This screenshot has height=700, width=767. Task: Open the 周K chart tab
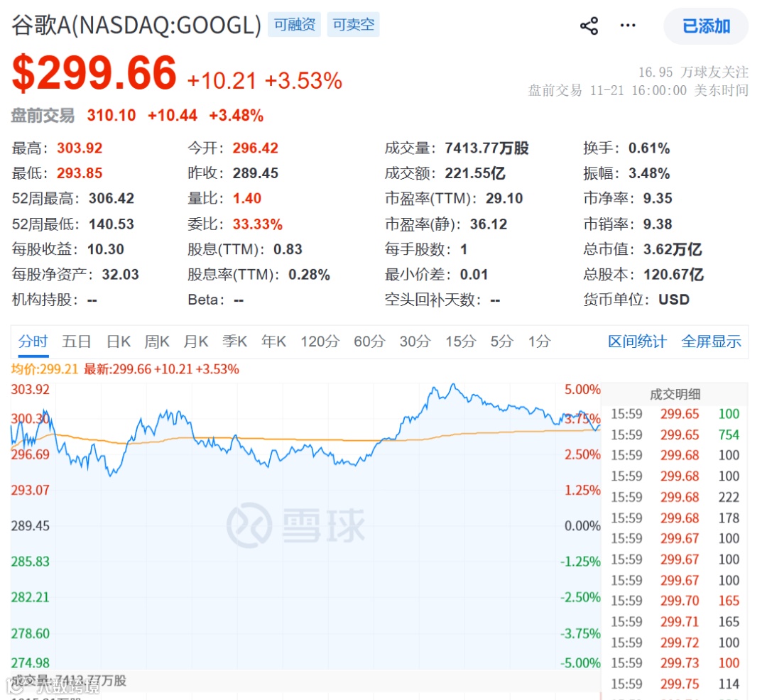[x=157, y=341]
